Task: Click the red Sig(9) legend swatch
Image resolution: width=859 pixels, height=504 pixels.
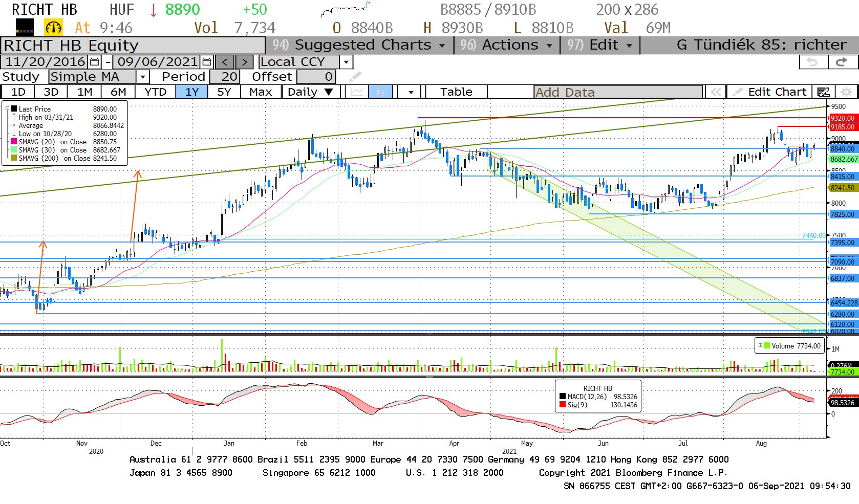Action: pyautogui.click(x=563, y=405)
